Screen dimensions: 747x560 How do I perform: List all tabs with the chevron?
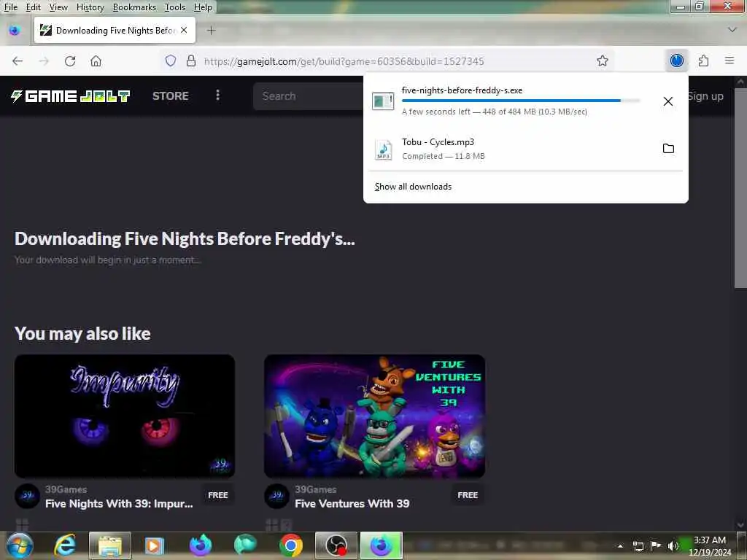pos(732,29)
